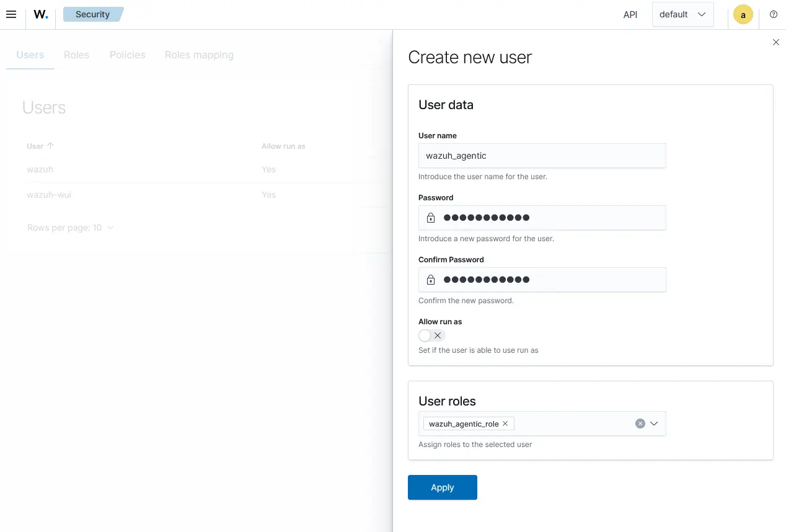The width and height of the screenshot is (786, 532).
Task: Click the Create new user heading
Action: (470, 58)
